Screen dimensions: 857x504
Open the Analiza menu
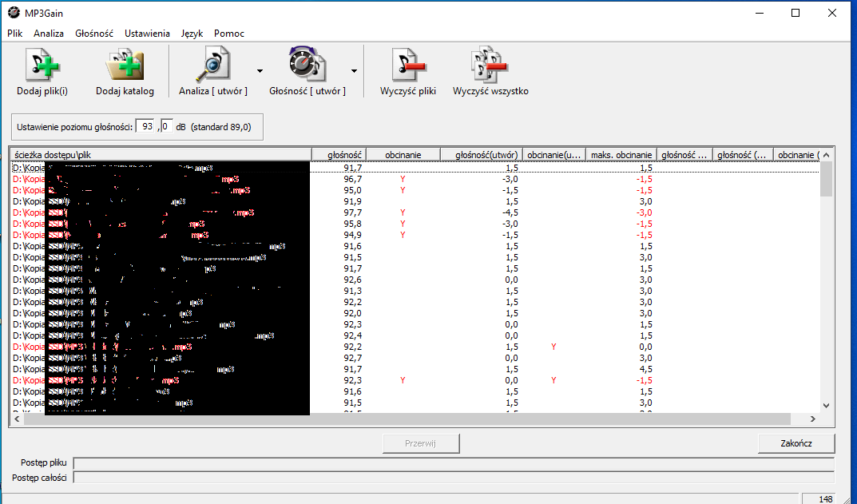pos(49,34)
